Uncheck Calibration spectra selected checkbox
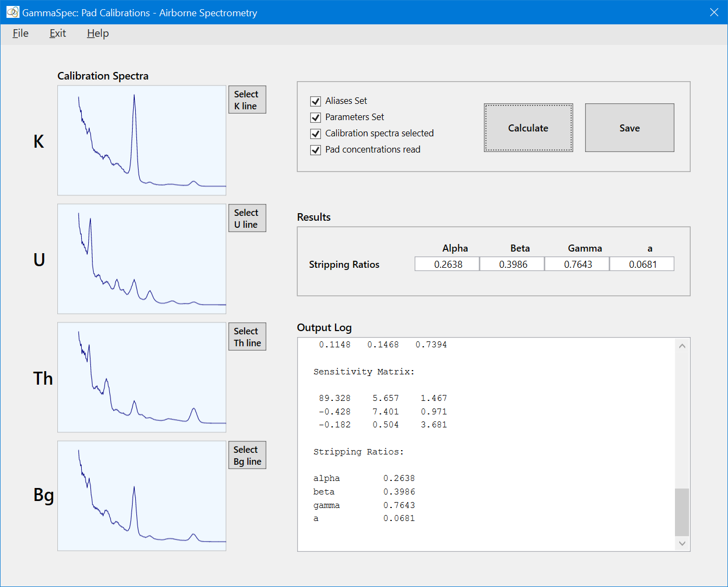 pyautogui.click(x=316, y=134)
